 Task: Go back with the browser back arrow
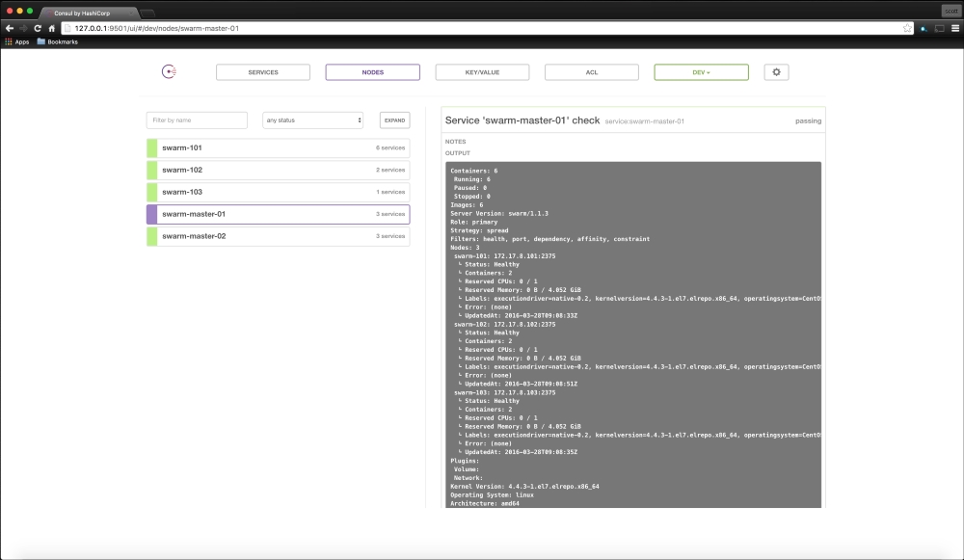(10, 28)
